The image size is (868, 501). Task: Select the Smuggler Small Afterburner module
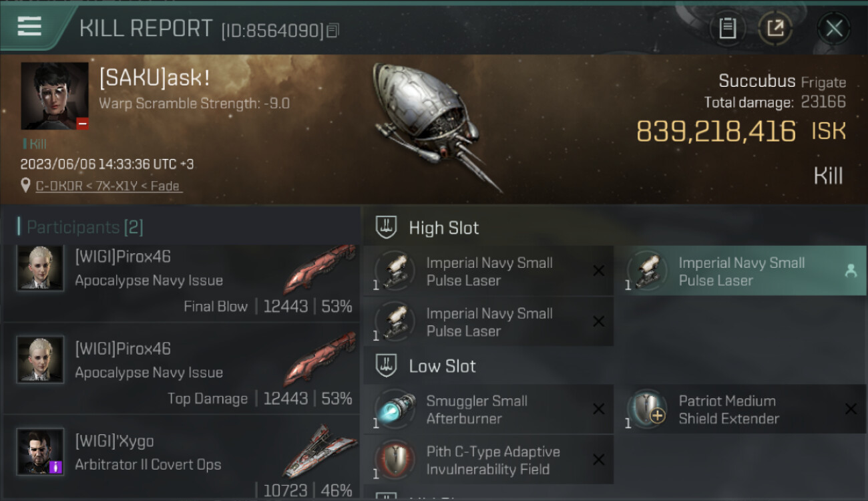(488, 409)
